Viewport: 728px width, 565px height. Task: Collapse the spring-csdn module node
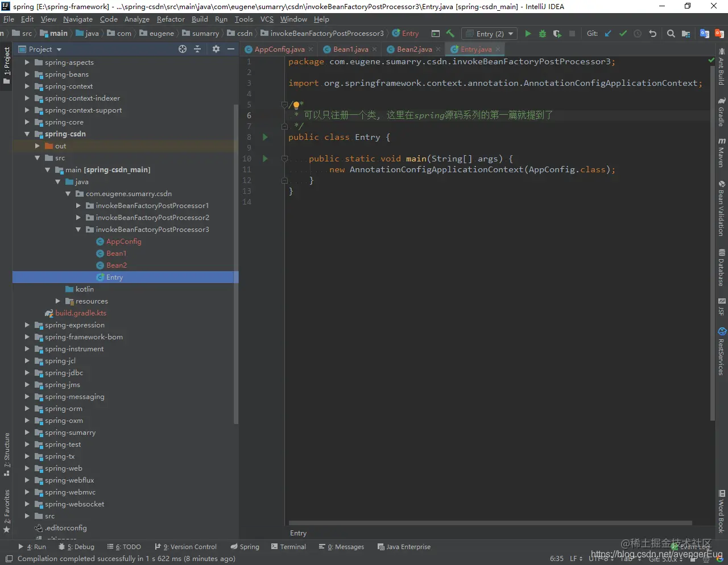[27, 134]
